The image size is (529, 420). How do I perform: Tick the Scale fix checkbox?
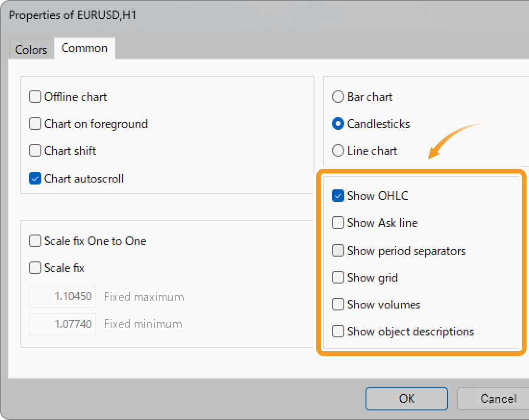click(x=35, y=268)
